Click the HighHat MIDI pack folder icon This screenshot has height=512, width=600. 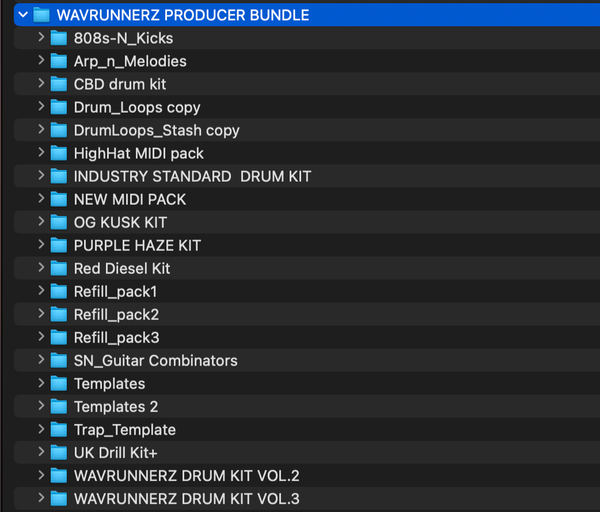point(59,153)
